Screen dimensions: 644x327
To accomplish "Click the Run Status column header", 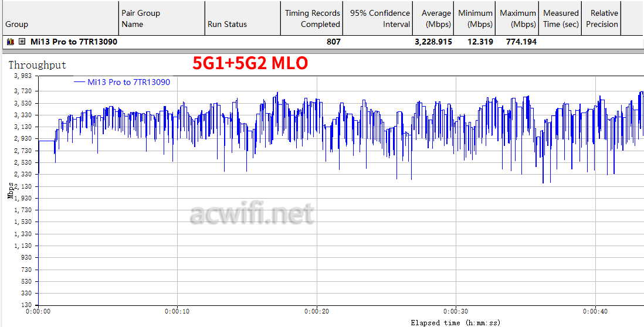I will point(243,19).
